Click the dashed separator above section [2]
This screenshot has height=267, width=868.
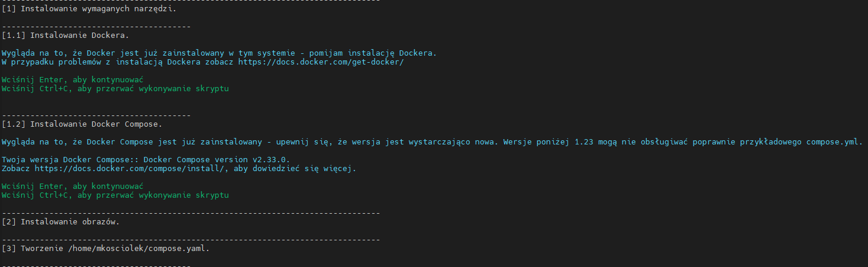click(191, 213)
